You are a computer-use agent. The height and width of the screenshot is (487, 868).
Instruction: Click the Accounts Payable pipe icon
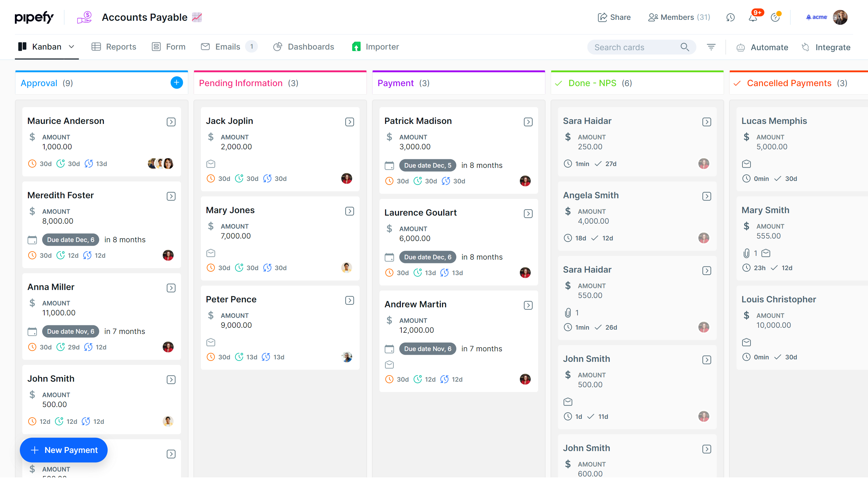click(x=84, y=17)
